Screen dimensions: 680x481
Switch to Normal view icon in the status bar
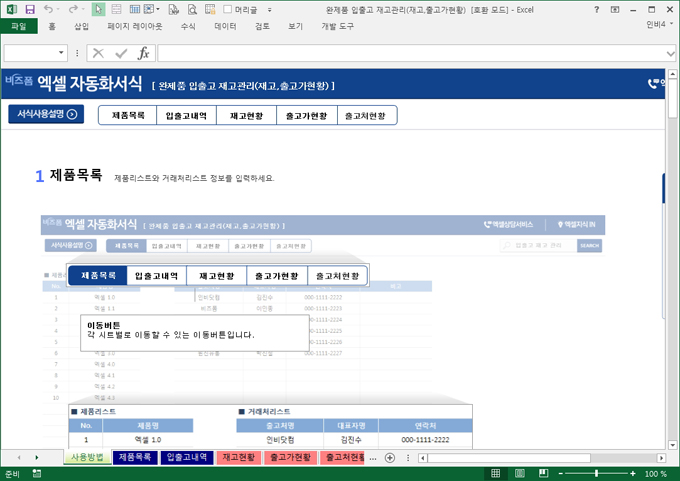coord(495,473)
